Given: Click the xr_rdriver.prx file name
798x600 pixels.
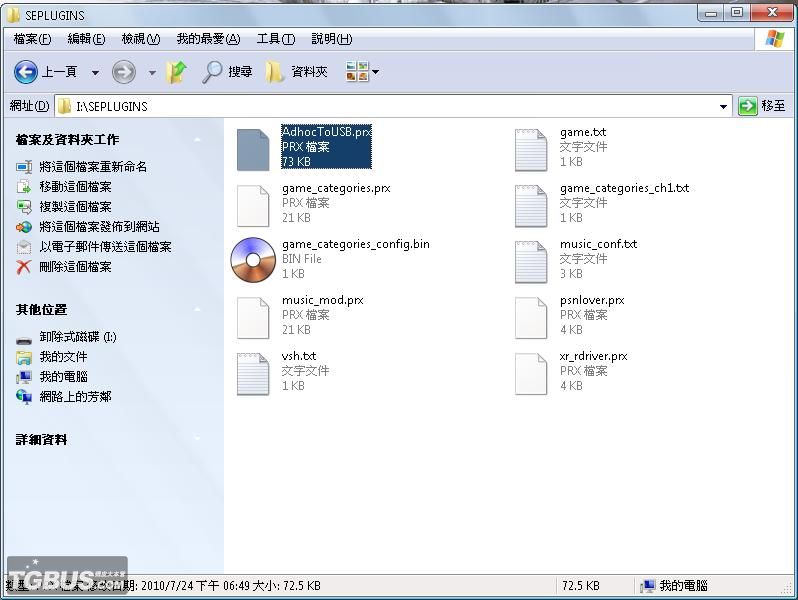Looking at the screenshot, I should pos(593,356).
